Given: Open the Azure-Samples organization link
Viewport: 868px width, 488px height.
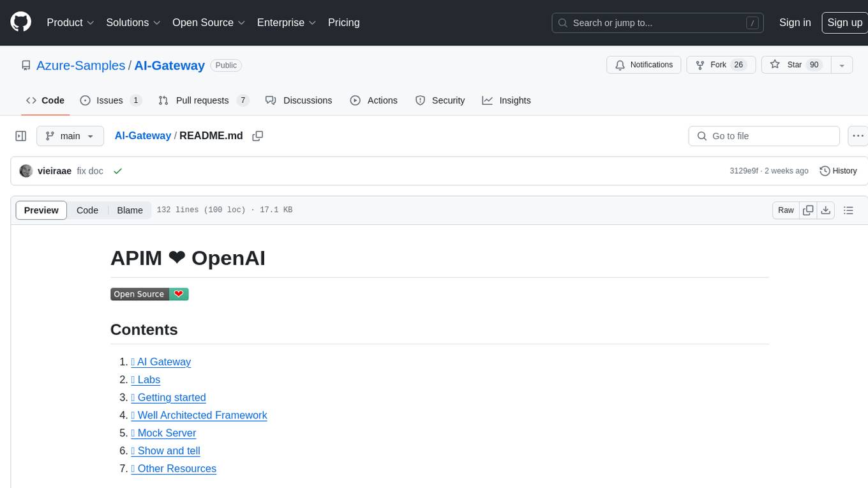Looking at the screenshot, I should [80, 65].
